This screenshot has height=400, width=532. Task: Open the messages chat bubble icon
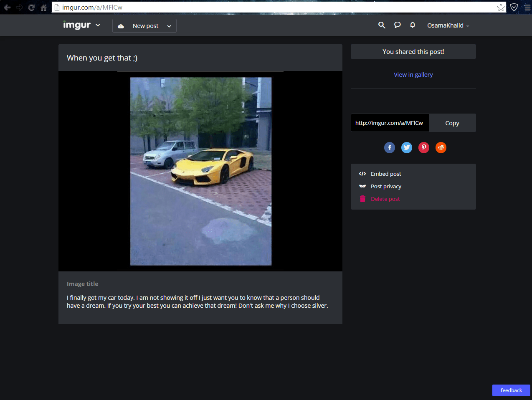(x=397, y=25)
